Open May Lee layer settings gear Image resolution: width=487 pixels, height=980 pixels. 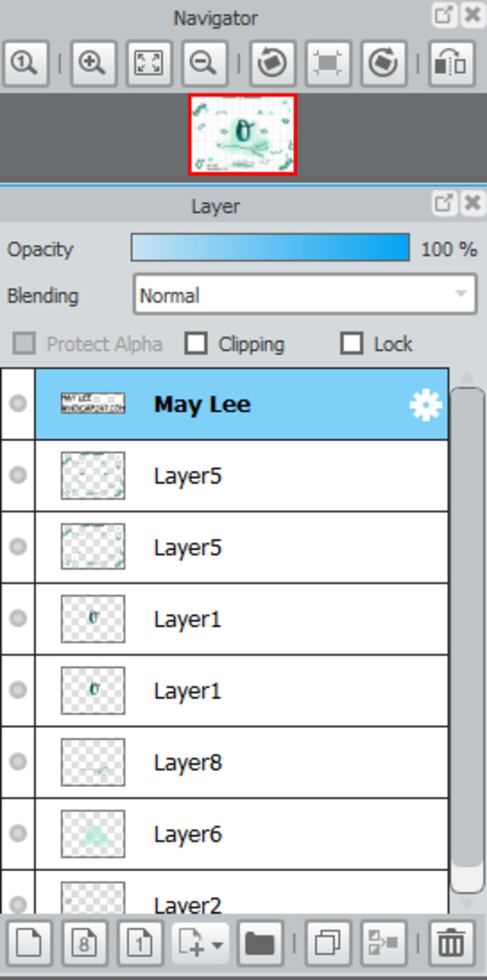(426, 405)
